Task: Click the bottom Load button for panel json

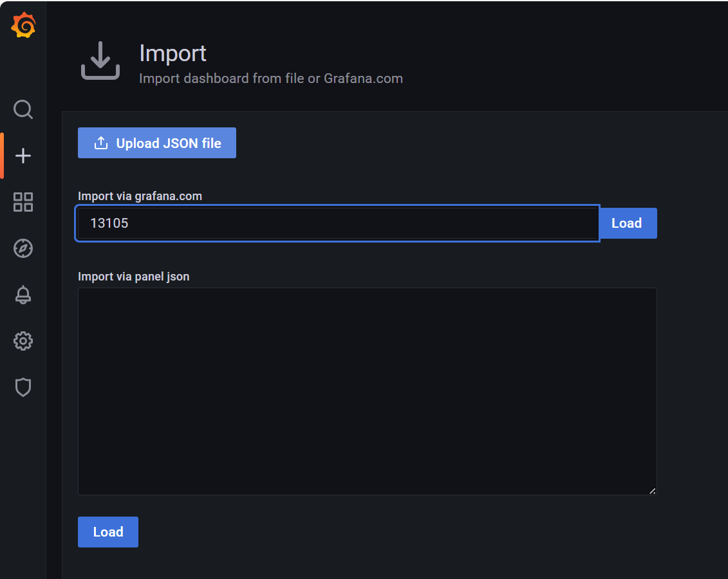Action: point(108,531)
